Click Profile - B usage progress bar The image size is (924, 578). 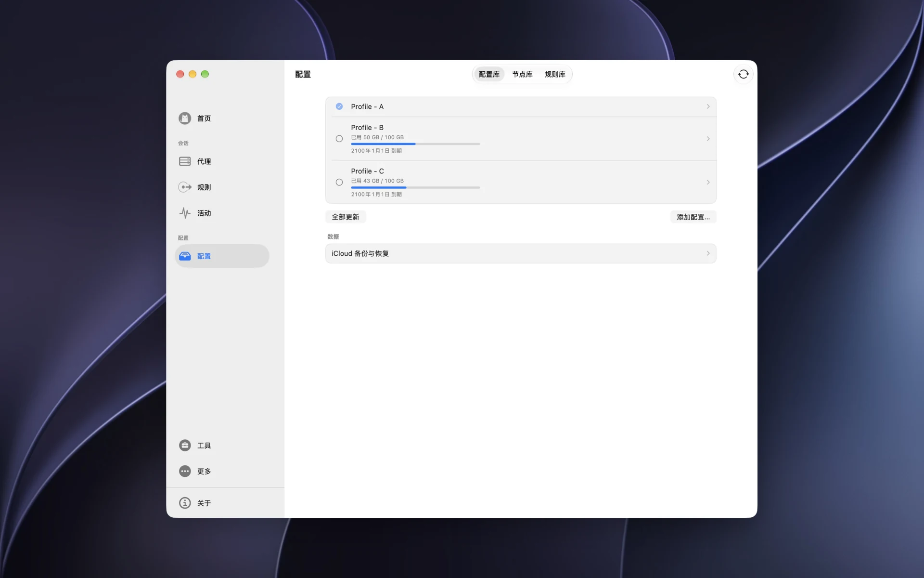[x=415, y=144]
